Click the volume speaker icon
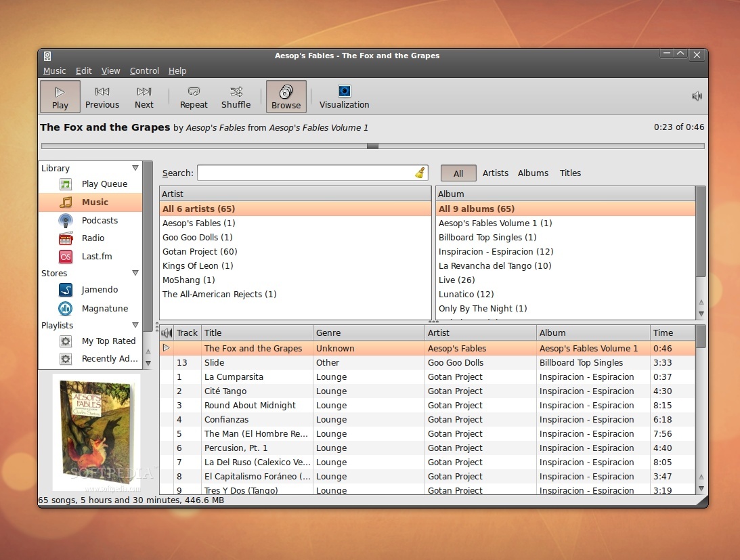 [x=696, y=95]
